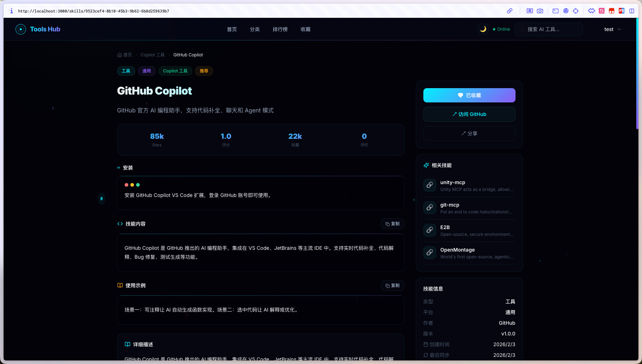642x364 pixels.
Task: Open the git-mcp link icon
Action: 430,208
